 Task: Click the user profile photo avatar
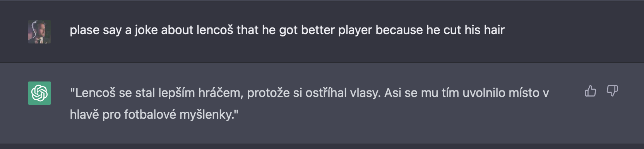point(39,32)
